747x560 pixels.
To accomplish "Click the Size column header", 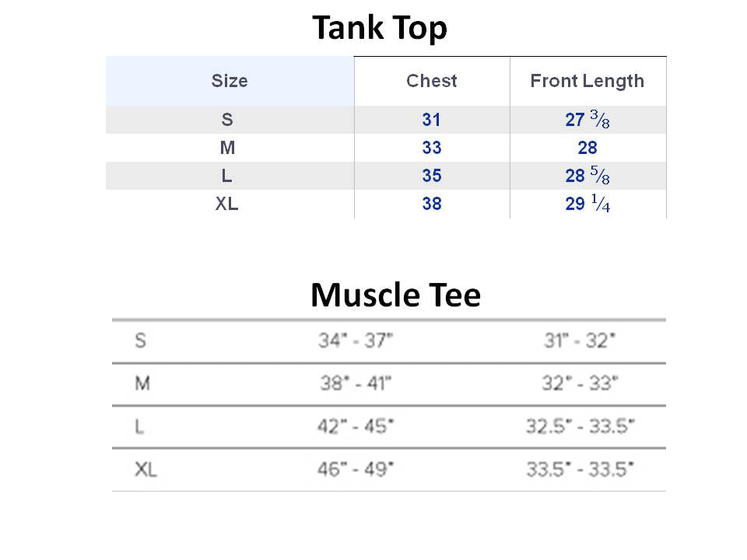I will point(230,81).
